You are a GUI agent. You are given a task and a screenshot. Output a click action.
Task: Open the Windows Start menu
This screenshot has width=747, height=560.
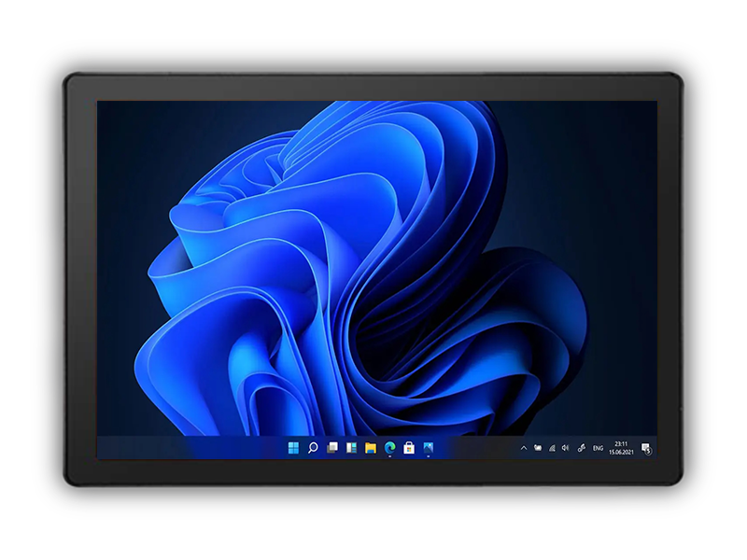(293, 448)
